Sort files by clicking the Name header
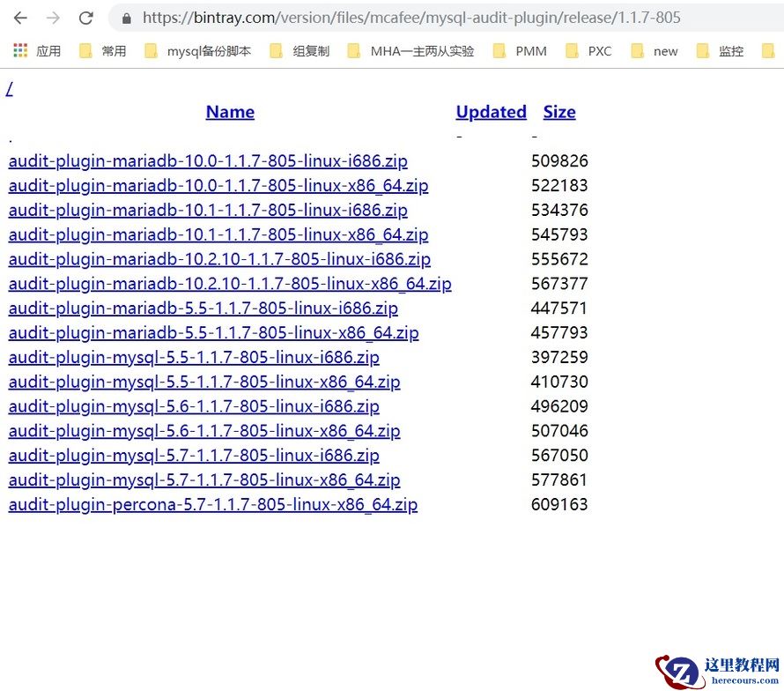The width and height of the screenshot is (784, 691). [x=229, y=111]
